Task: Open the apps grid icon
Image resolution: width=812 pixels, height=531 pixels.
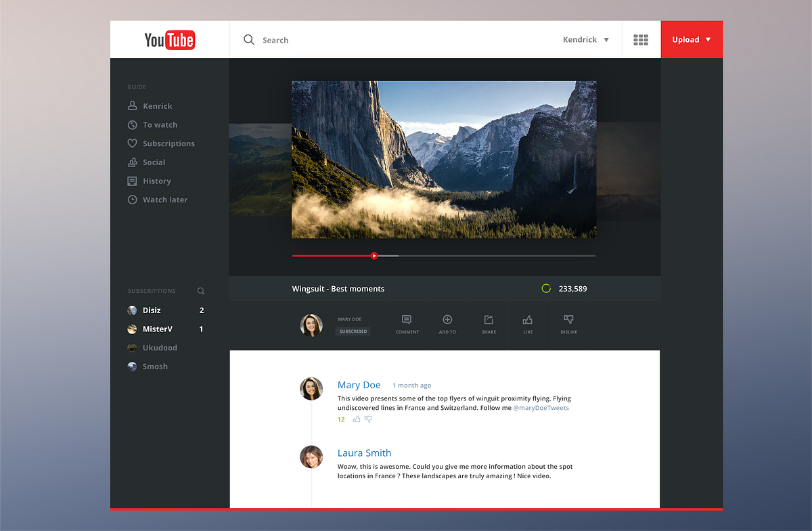Action: pyautogui.click(x=641, y=40)
